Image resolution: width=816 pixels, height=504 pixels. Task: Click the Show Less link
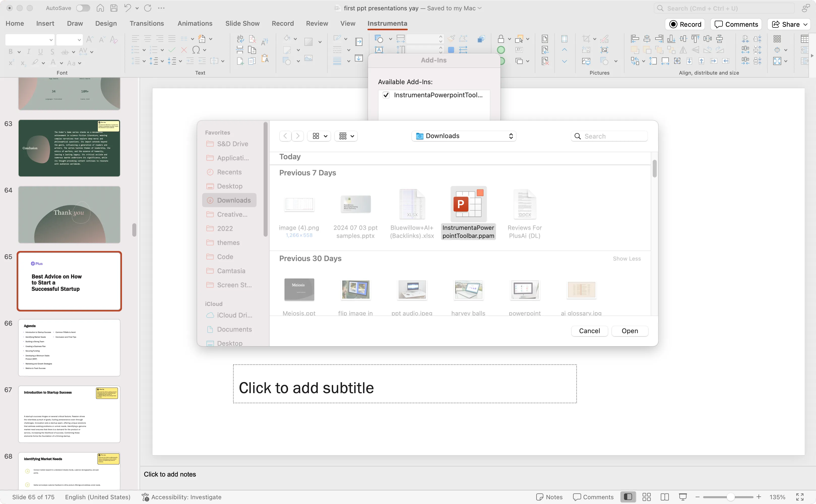coord(626,258)
